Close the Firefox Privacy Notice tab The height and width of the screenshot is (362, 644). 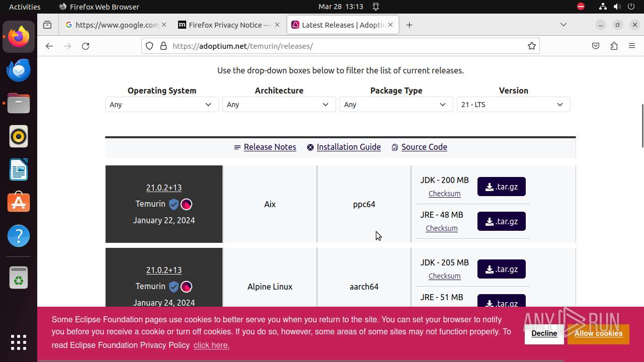[x=277, y=25]
